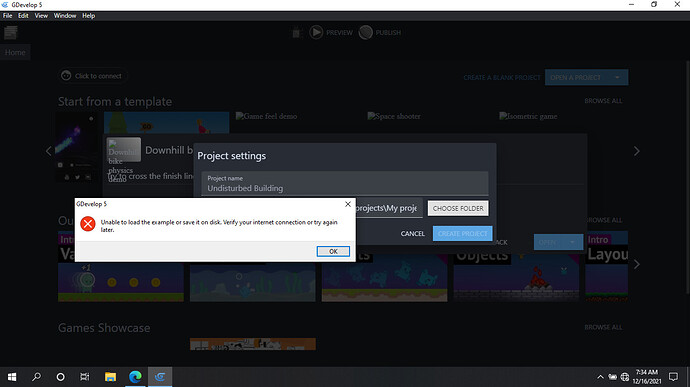The width and height of the screenshot is (690, 387).
Task: Show next templates with right chevron
Action: click(x=636, y=151)
